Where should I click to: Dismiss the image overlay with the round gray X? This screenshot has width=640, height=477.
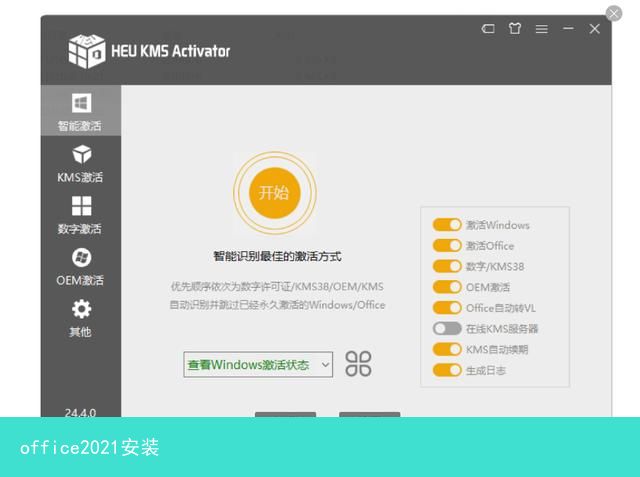tap(613, 13)
